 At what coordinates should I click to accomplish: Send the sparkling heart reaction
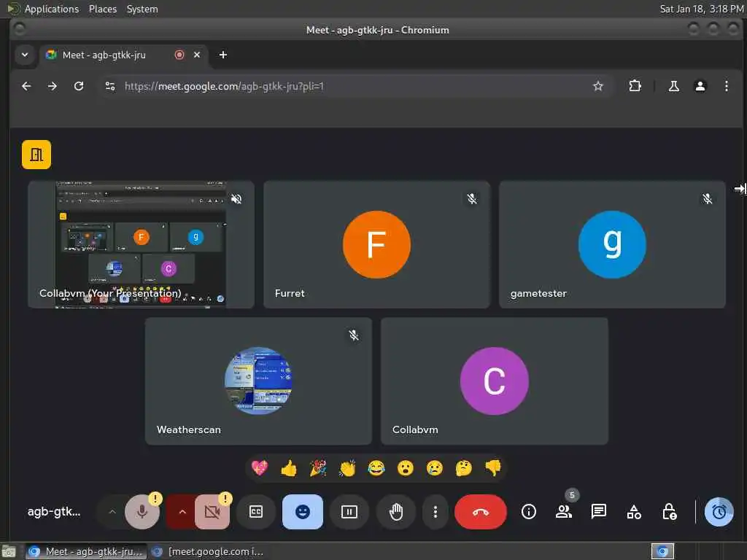pos(260,468)
